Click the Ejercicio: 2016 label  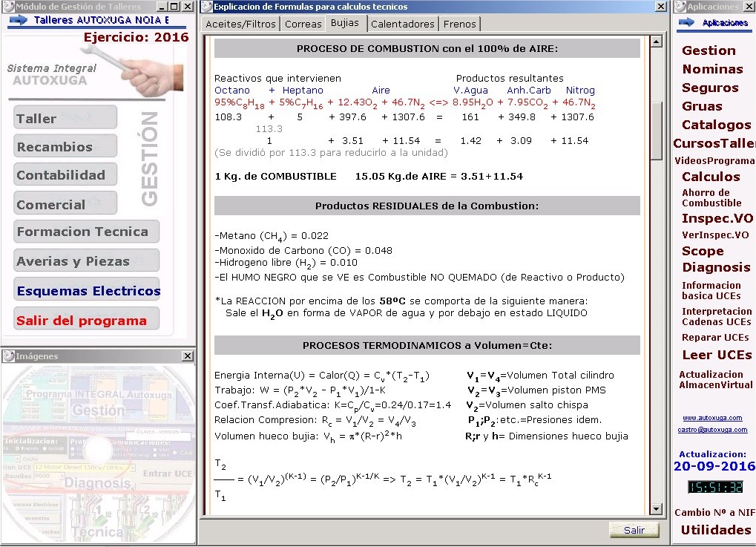click(x=136, y=37)
